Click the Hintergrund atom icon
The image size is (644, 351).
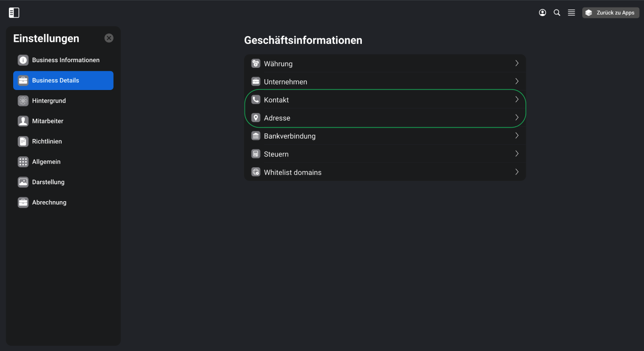[23, 101]
